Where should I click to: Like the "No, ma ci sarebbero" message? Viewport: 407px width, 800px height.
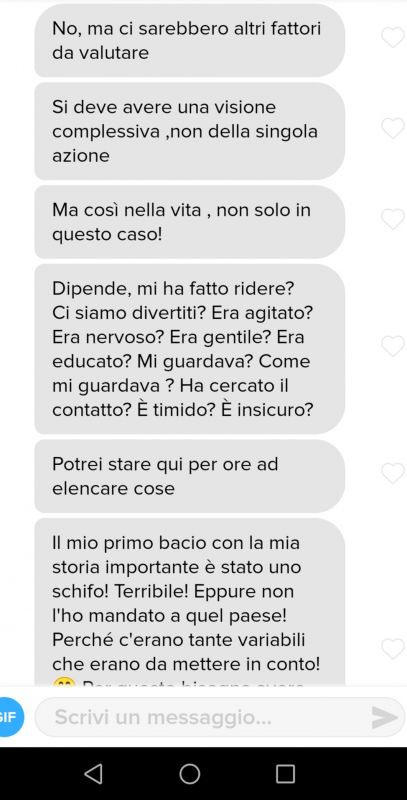393,37
